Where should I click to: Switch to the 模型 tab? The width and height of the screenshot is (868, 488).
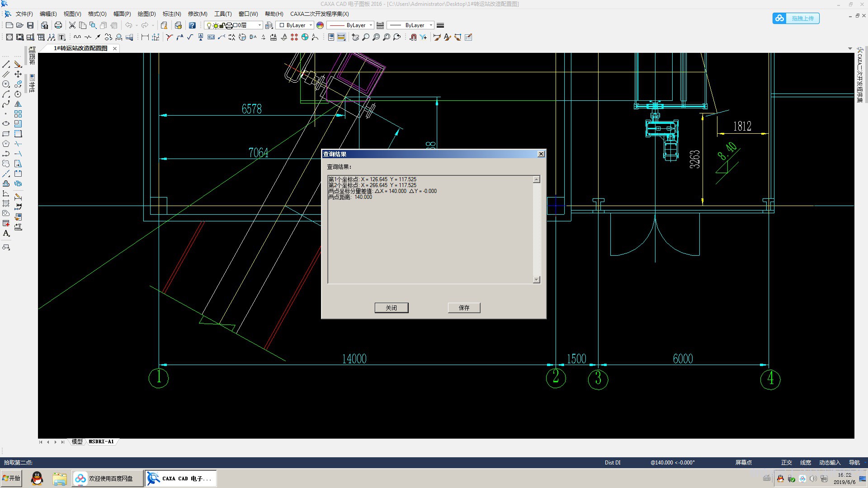pos(77,441)
